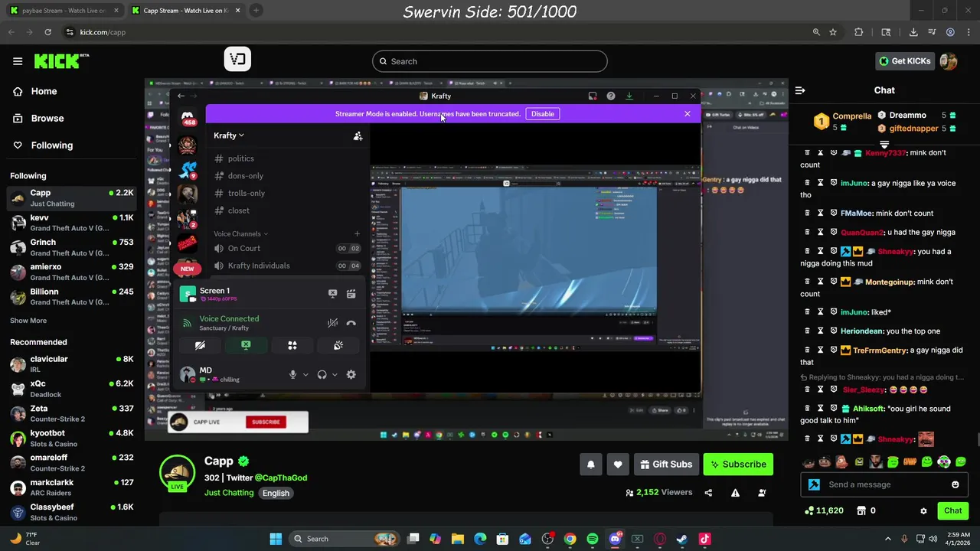This screenshot has height=551, width=980.
Task: Open Discord activities button
Action: pos(292,345)
